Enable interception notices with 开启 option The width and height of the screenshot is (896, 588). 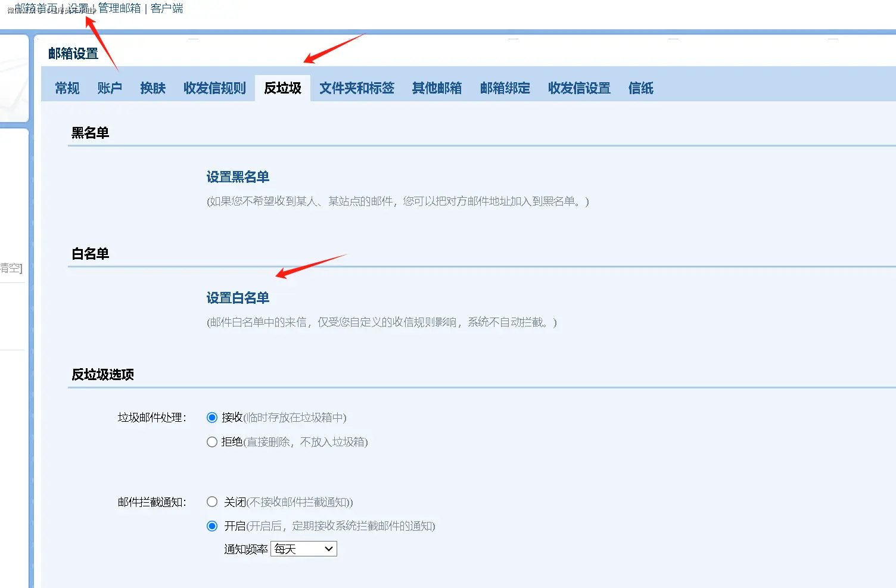212,526
